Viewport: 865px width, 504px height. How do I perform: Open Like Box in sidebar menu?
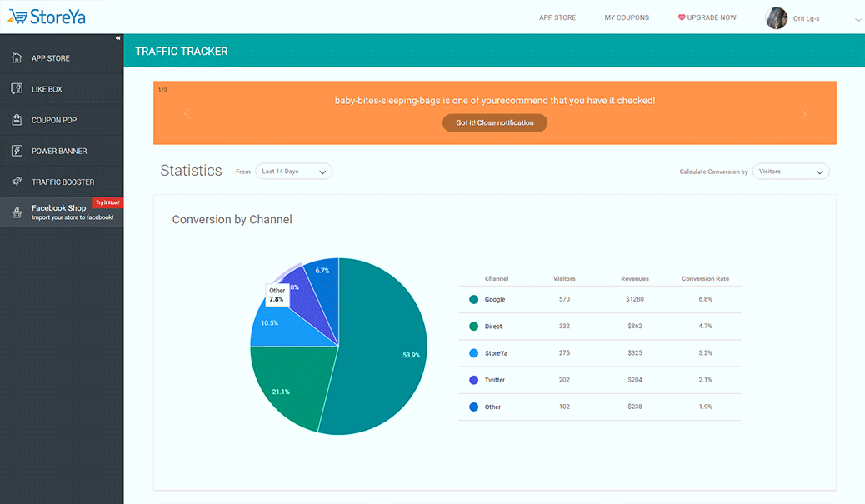62,89
